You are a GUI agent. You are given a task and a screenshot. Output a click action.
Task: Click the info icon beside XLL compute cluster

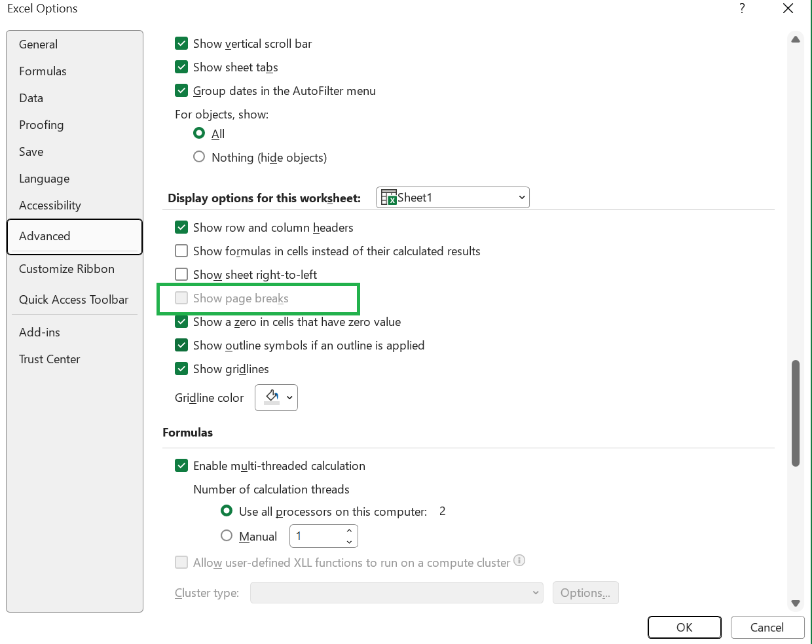519,560
